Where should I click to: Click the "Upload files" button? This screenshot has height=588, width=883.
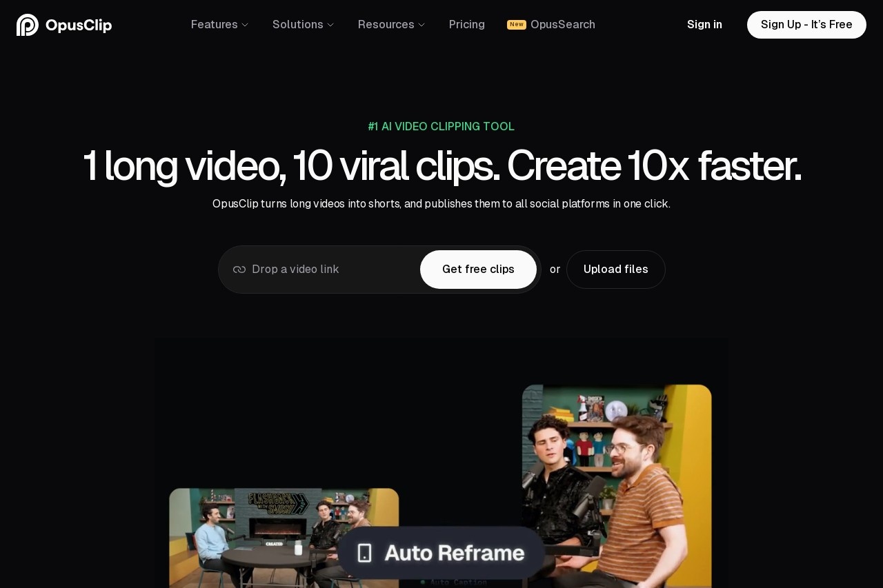616,270
